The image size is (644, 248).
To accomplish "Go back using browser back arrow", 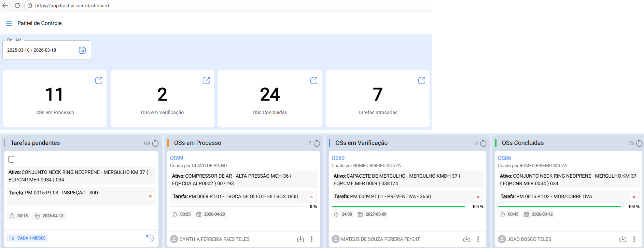I will click(x=5, y=5).
